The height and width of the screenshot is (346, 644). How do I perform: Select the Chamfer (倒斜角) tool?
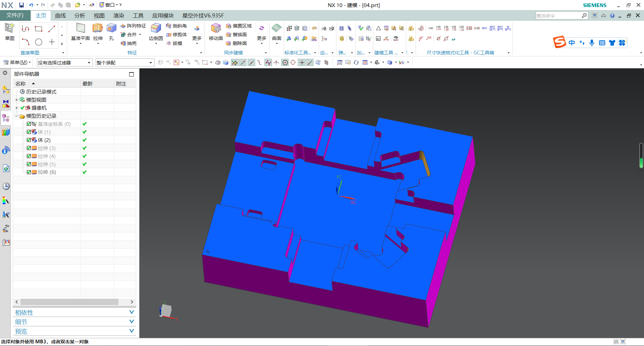click(176, 26)
